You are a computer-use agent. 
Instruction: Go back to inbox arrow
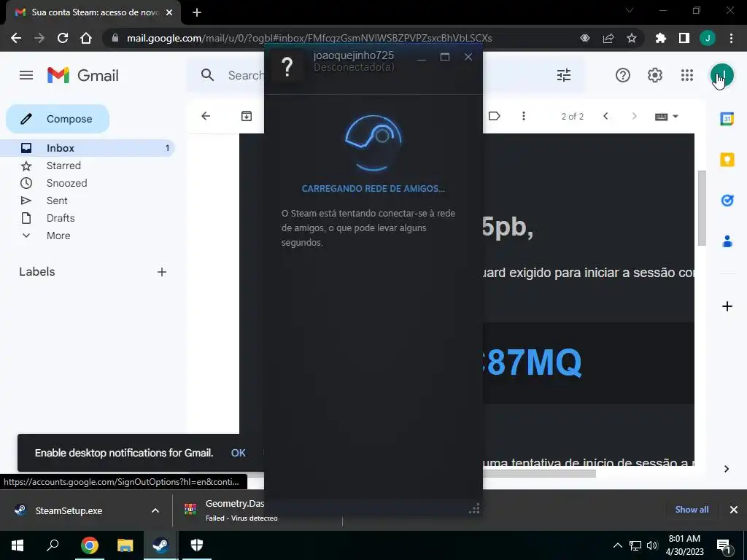point(206,116)
